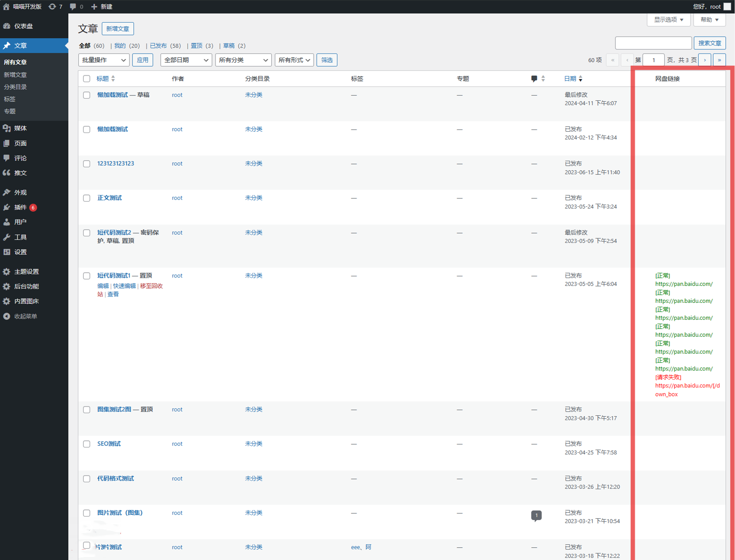Open the Media library icon in sidebar
The height and width of the screenshot is (560, 735).
pyautogui.click(x=7, y=128)
